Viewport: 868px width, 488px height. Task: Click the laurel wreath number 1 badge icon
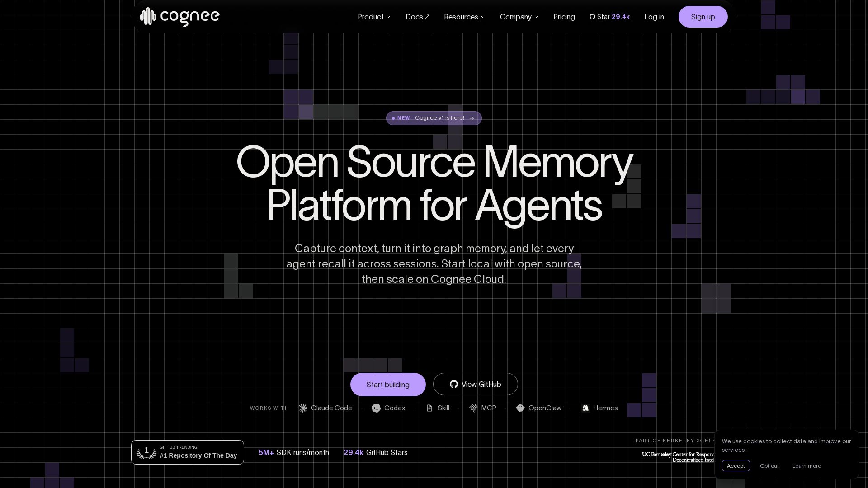click(x=146, y=452)
